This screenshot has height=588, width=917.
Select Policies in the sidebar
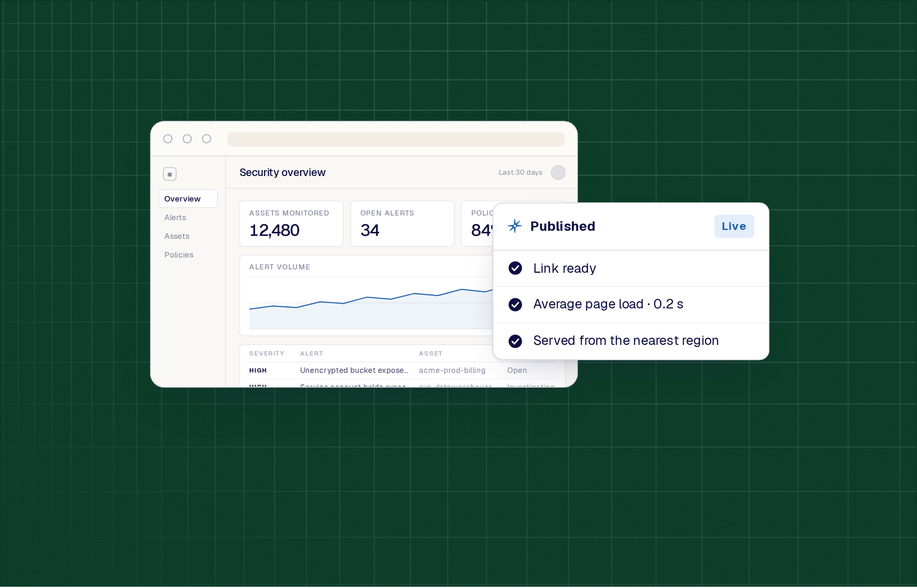(x=179, y=255)
